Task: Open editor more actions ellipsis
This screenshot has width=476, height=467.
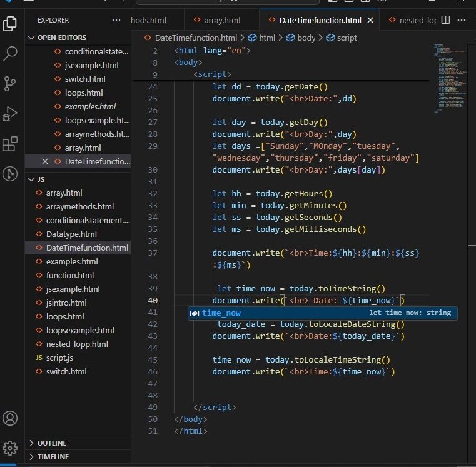Action: point(462,20)
